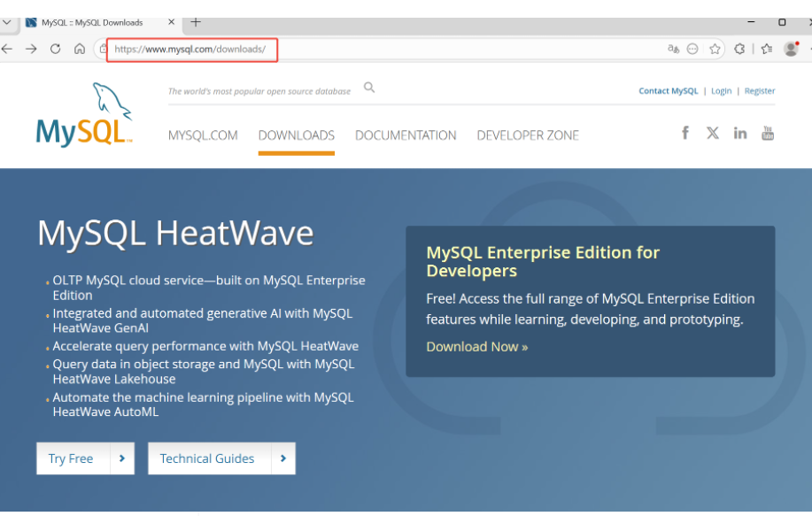812x516 pixels.
Task: Click the HeatWave AutoML bullet text
Action: (x=203, y=404)
